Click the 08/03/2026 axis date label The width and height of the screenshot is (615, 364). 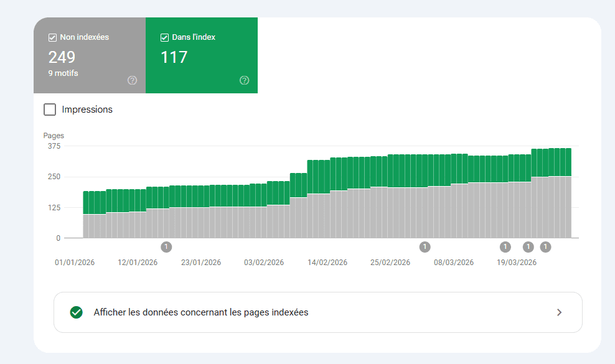[454, 263]
